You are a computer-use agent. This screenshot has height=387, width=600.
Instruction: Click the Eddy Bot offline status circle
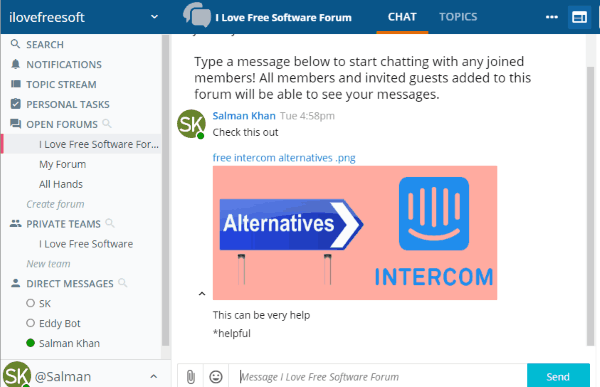(x=31, y=323)
